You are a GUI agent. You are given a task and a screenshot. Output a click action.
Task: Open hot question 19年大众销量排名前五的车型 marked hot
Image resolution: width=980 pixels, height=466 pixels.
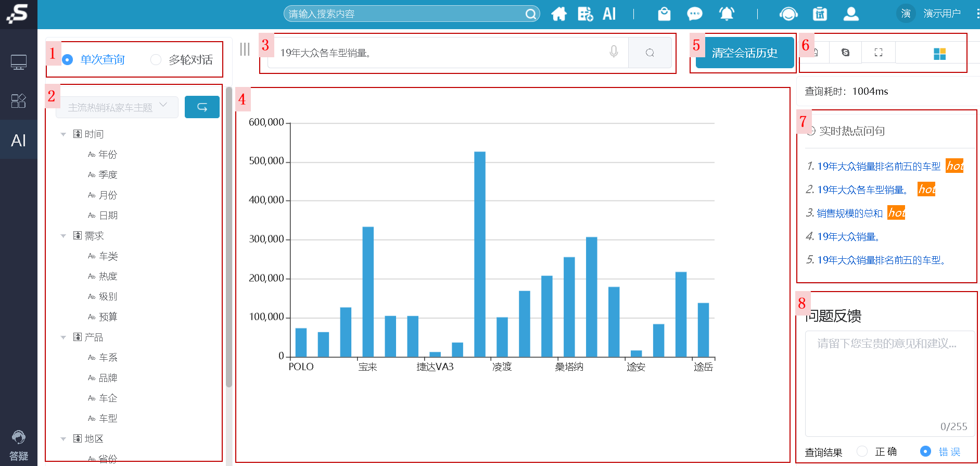coord(879,166)
